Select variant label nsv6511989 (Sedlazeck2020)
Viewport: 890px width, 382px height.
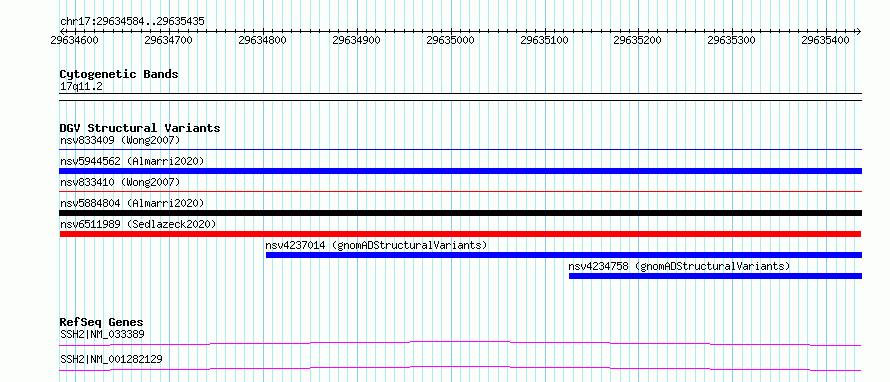pyautogui.click(x=138, y=224)
